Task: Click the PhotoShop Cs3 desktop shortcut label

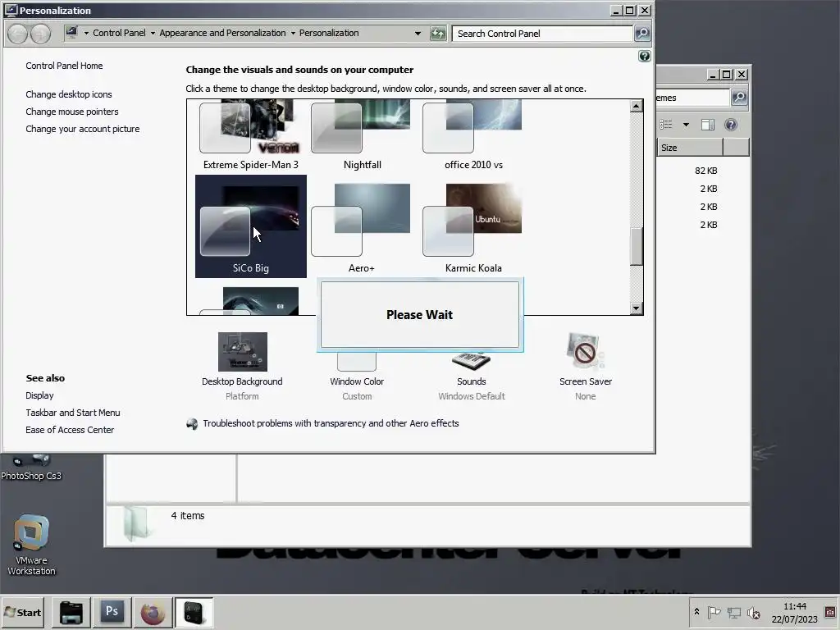Action: pyautogui.click(x=31, y=476)
